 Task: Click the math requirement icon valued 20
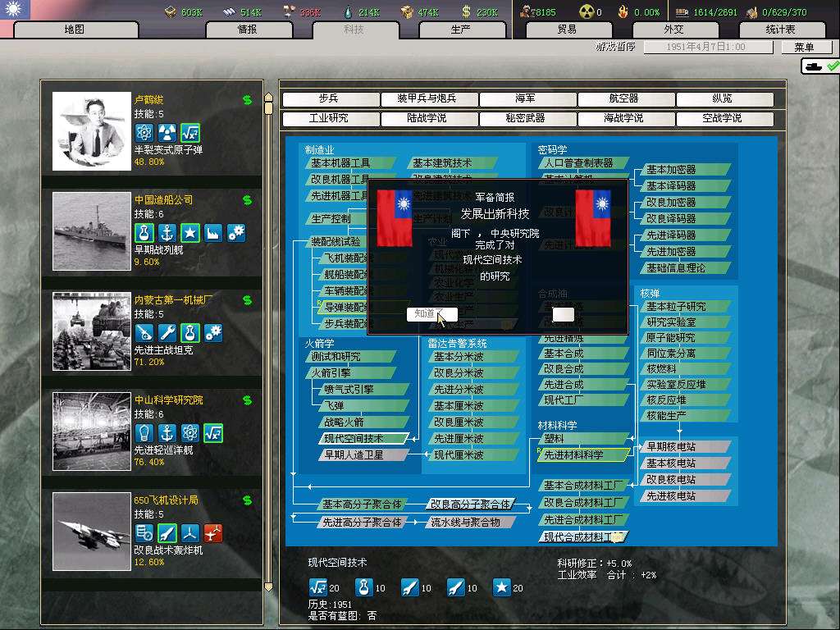(x=317, y=587)
